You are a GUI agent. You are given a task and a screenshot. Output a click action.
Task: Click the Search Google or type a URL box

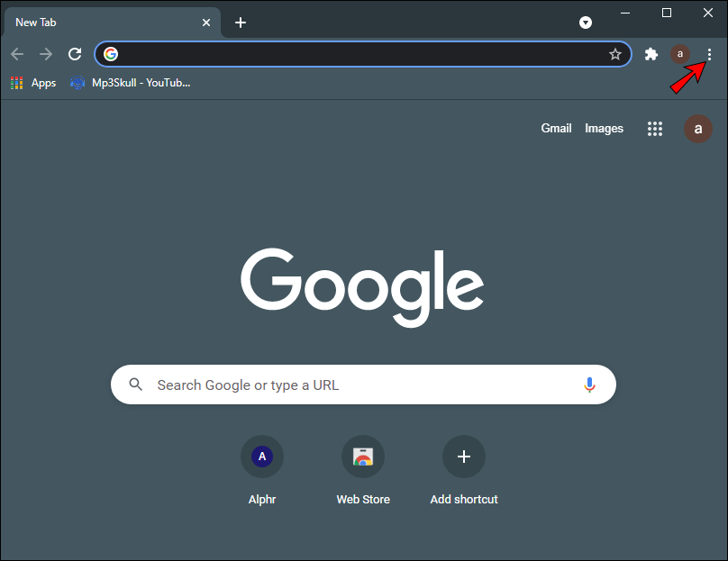click(363, 385)
